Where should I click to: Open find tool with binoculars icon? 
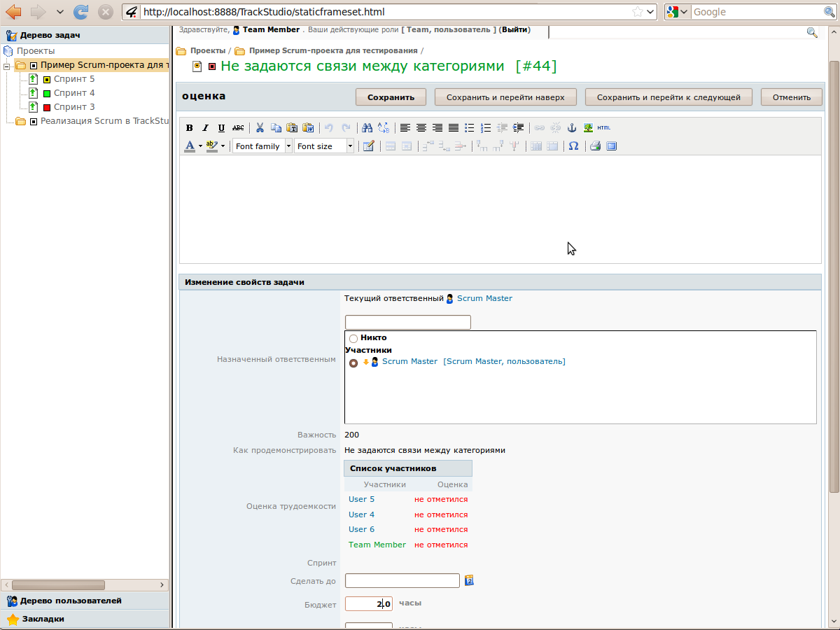pos(367,128)
